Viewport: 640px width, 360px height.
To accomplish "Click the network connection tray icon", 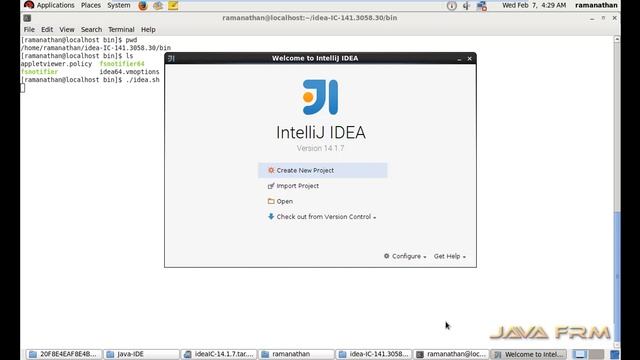I will (x=482, y=5).
